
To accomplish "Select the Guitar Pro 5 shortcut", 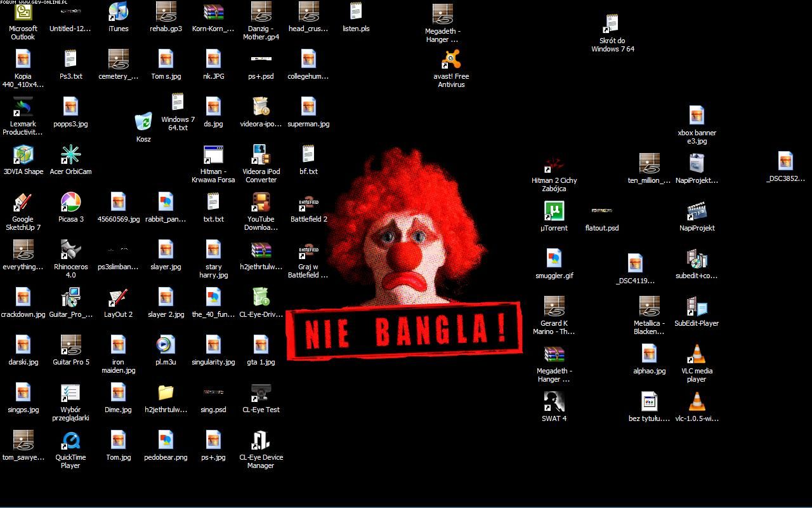I will point(70,345).
